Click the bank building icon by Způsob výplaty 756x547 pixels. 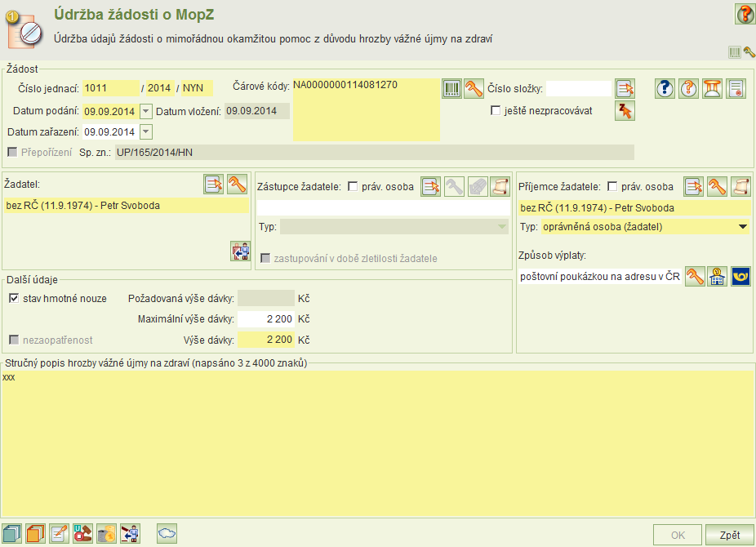(x=717, y=277)
